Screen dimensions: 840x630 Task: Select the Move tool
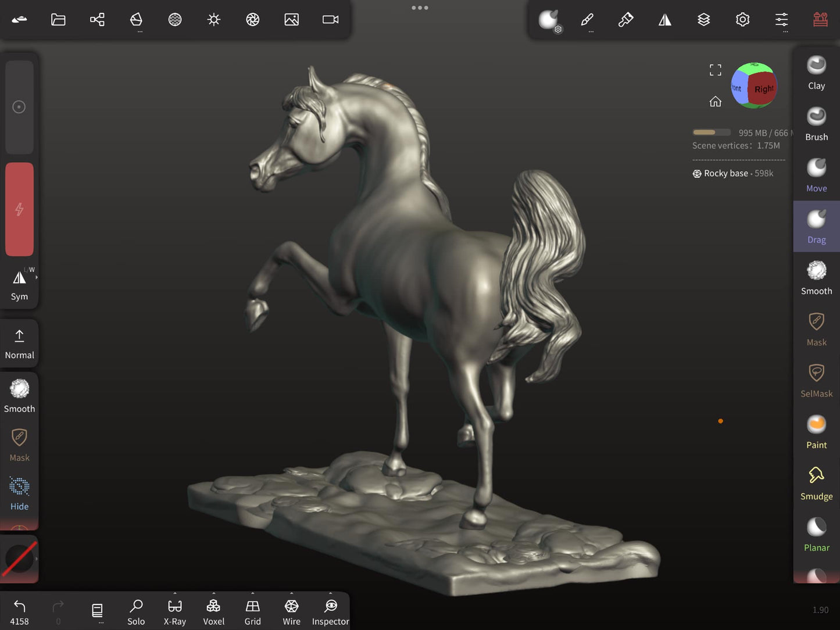[816, 175]
